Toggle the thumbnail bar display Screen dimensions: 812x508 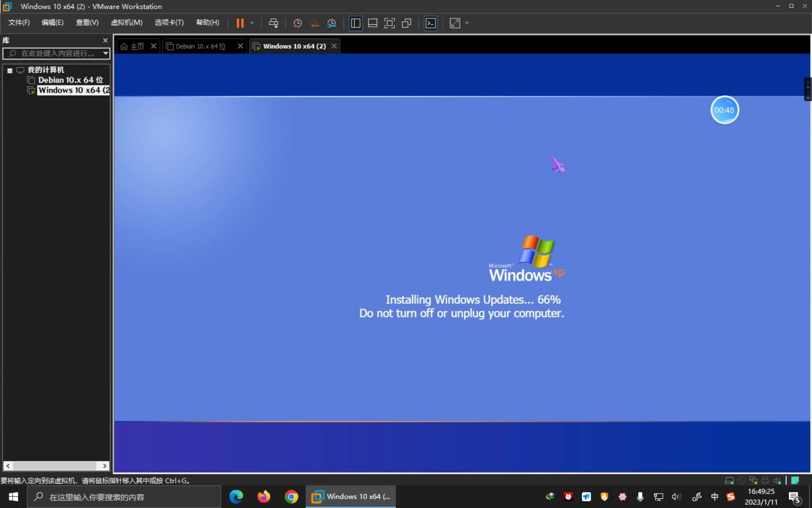tap(372, 23)
